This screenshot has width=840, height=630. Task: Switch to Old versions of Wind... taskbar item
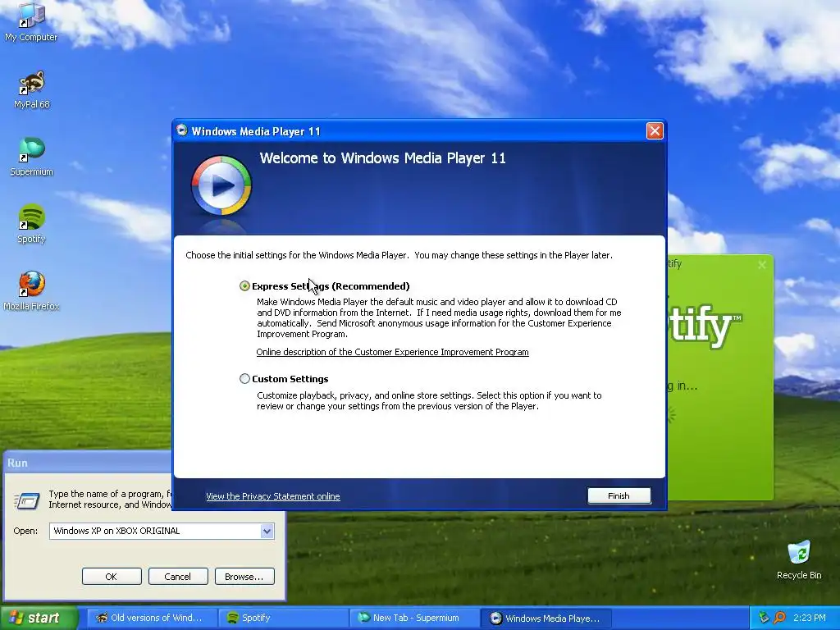(151, 618)
